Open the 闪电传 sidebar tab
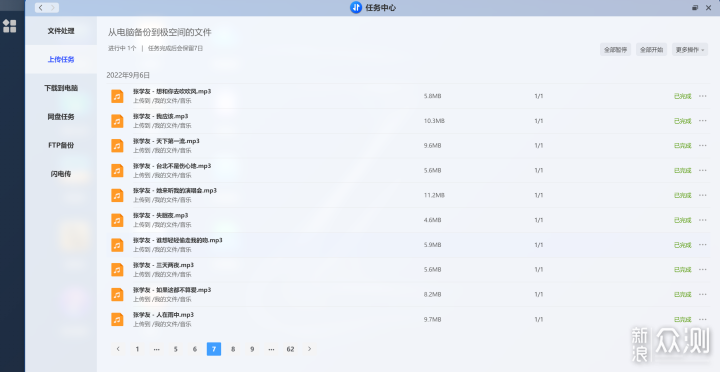The height and width of the screenshot is (372, 720). coord(61,174)
